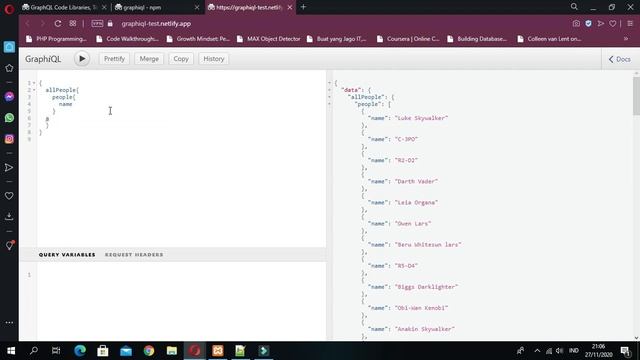Open the graphiql - npm browser tab

coord(157,7)
